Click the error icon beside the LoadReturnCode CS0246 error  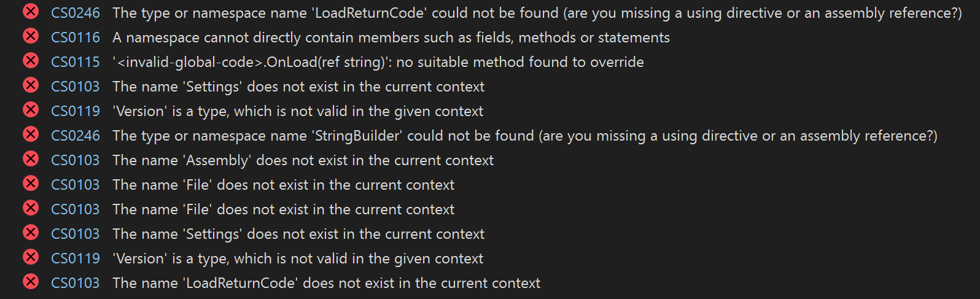pos(31,11)
